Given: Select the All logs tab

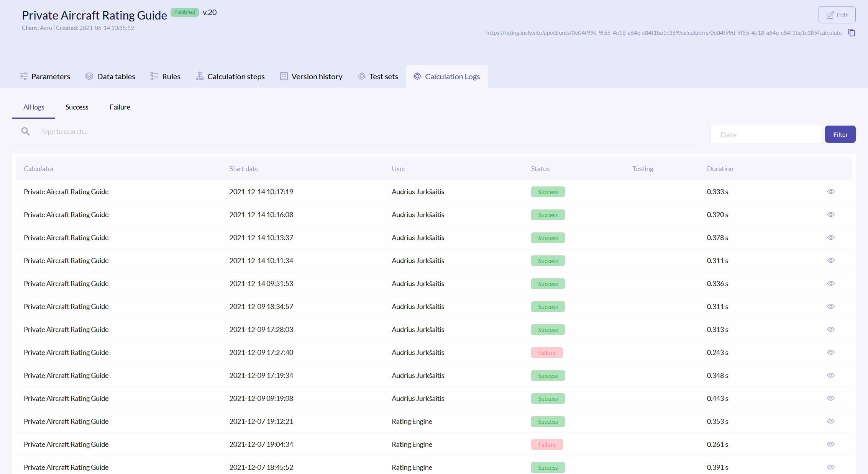Looking at the screenshot, I should [x=33, y=107].
